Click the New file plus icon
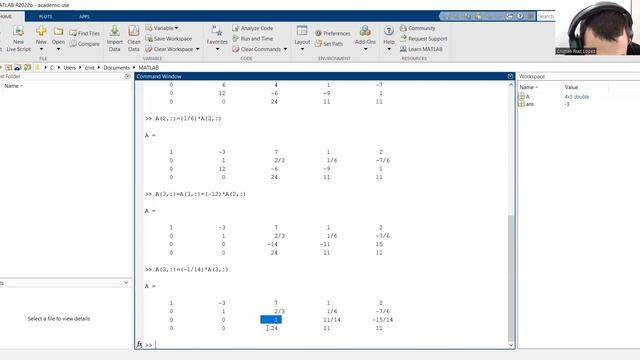 point(41,31)
